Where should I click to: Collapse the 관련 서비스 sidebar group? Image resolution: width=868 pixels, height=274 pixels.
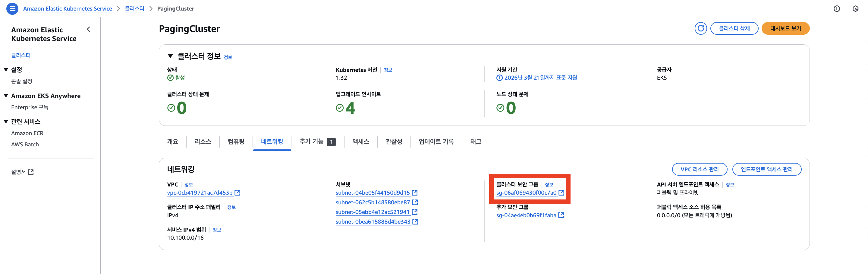pyautogui.click(x=6, y=122)
